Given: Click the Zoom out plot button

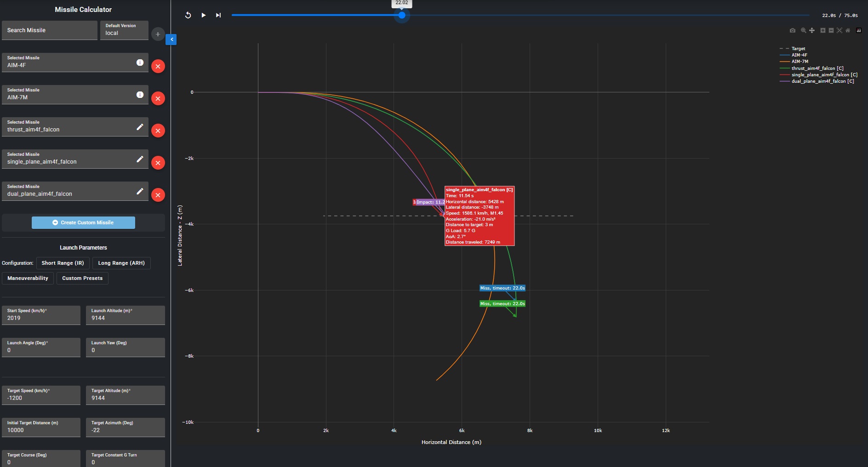Looking at the screenshot, I should pos(831,30).
